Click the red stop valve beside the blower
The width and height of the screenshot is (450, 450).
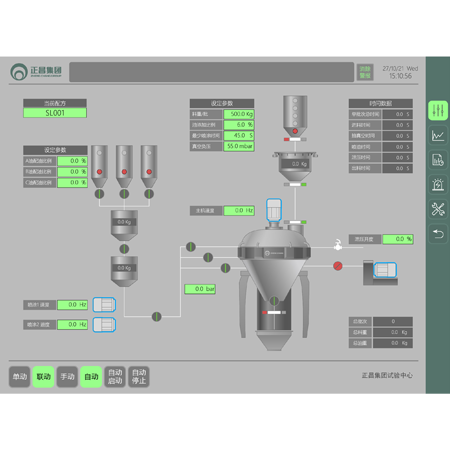click(x=338, y=266)
